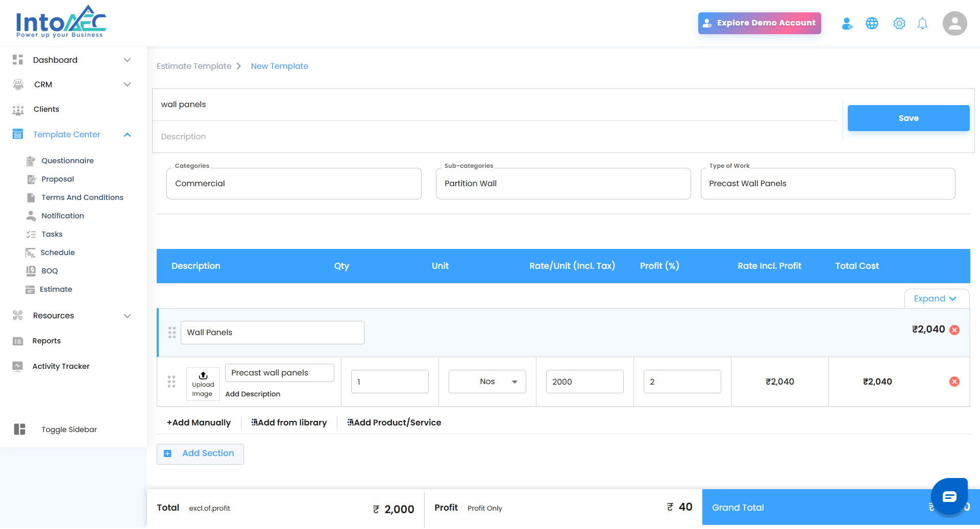Collapse the Template Center chevron
Screen dimensions: 980x529
[x=127, y=135]
